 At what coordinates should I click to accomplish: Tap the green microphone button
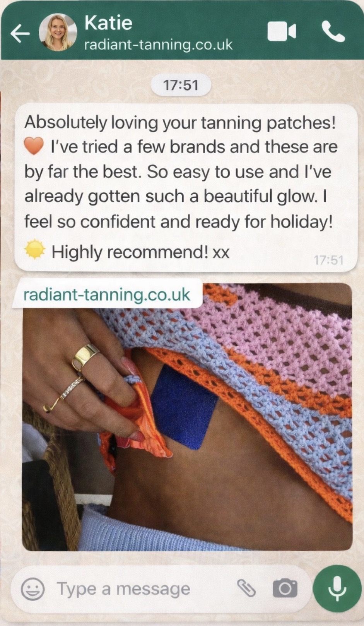coord(337,588)
